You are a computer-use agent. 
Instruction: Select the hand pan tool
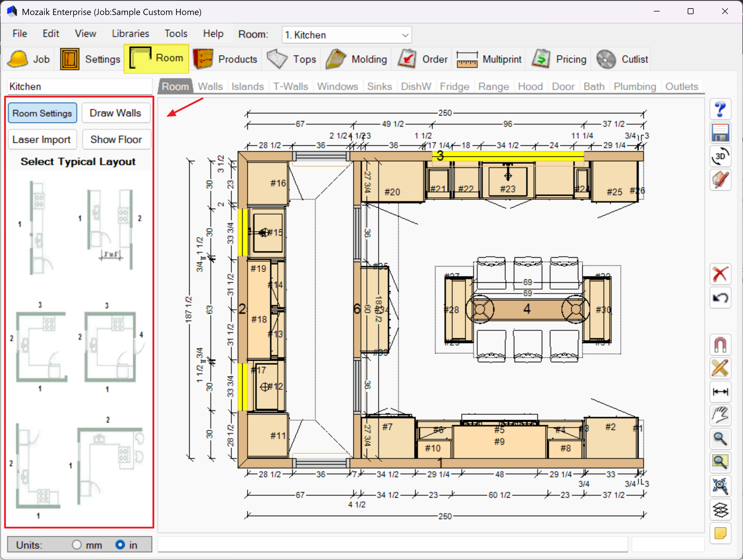720,415
